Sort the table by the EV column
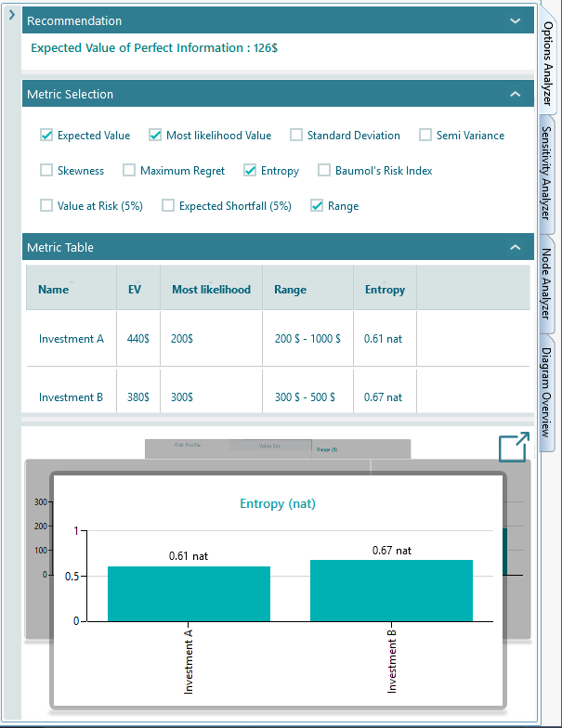562x728 pixels. [x=135, y=289]
